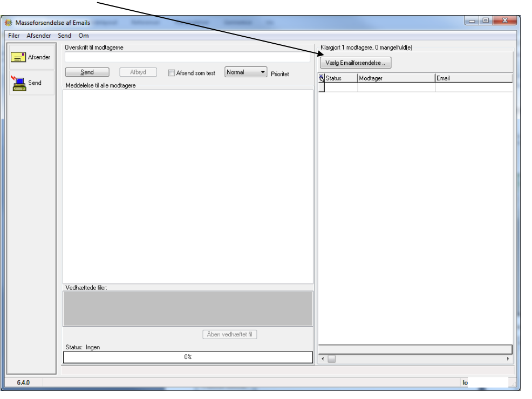Viewport: 532px width, 399px height.
Task: Click the Prioritet label
Action: 280,74
